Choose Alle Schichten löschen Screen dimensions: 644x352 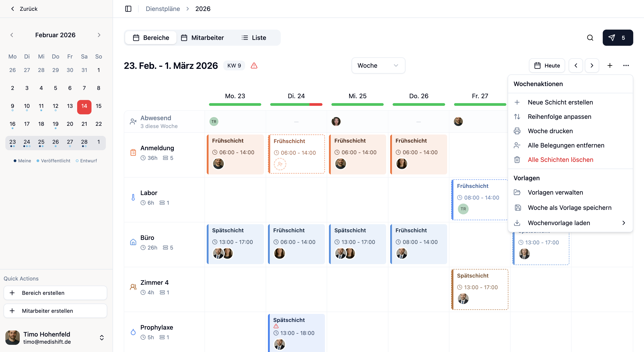coord(560,160)
